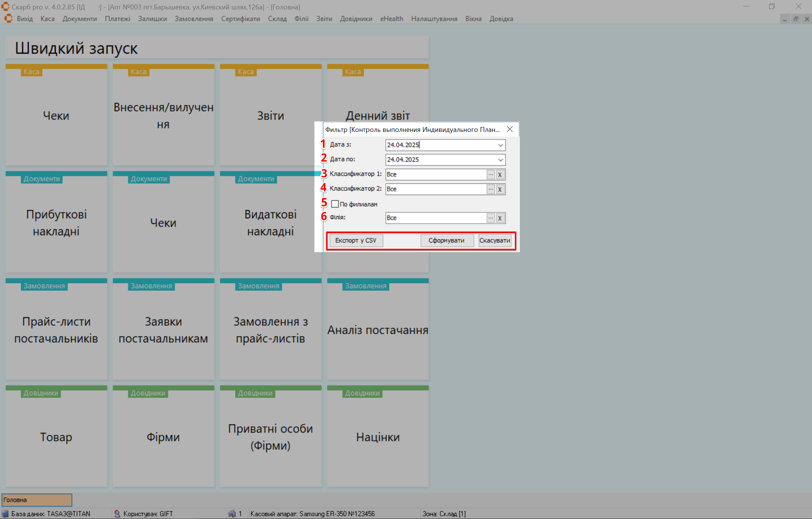Open the Довідники menu
The height and width of the screenshot is (519, 812).
356,19
